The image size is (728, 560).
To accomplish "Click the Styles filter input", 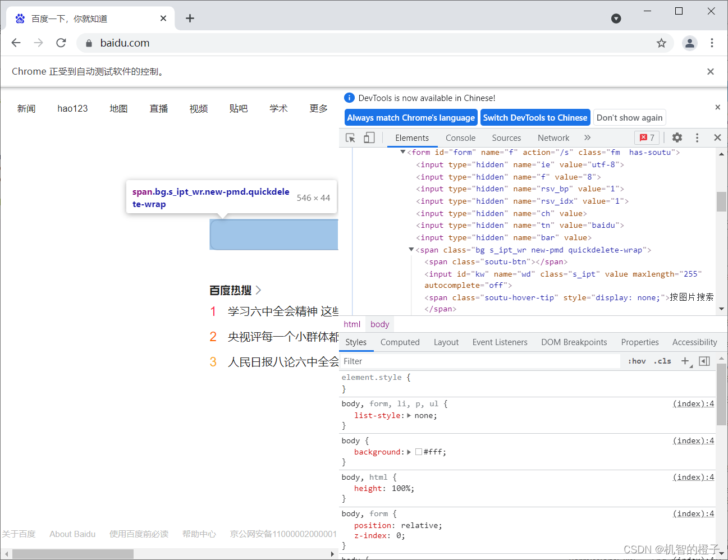I will (x=480, y=361).
